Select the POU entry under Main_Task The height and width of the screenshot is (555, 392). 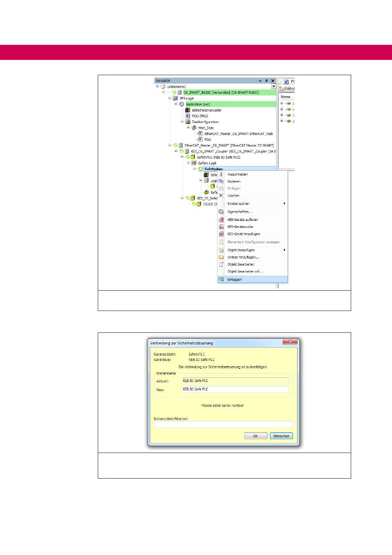[x=208, y=140]
